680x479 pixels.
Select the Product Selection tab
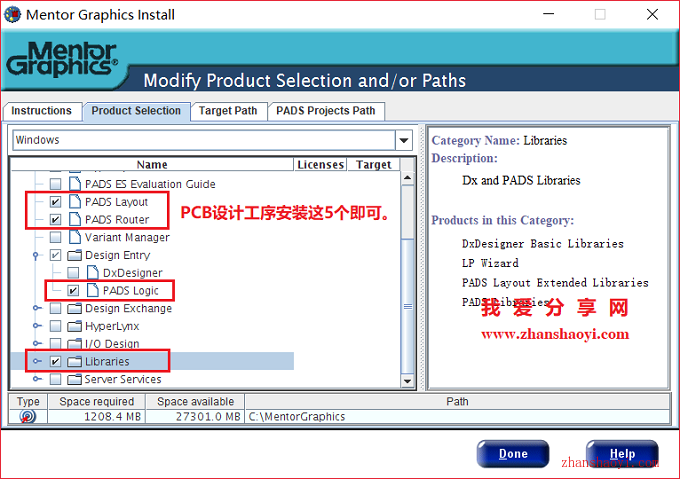pos(136,111)
